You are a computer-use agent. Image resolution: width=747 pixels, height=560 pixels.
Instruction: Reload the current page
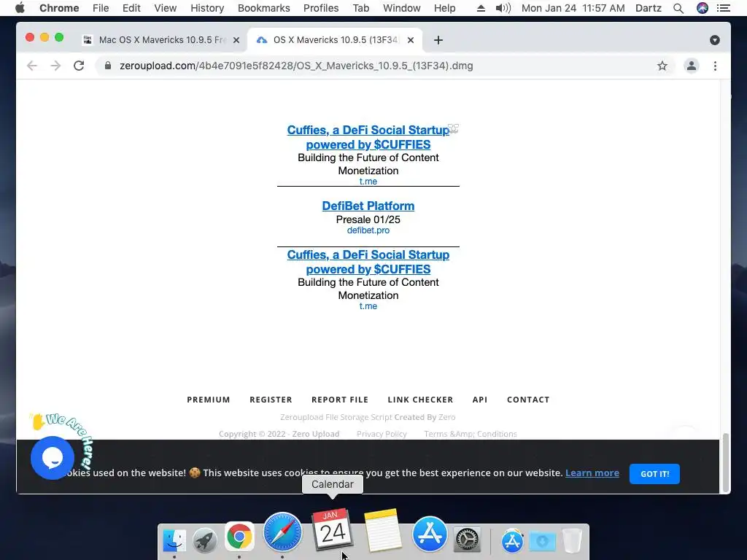click(x=79, y=66)
